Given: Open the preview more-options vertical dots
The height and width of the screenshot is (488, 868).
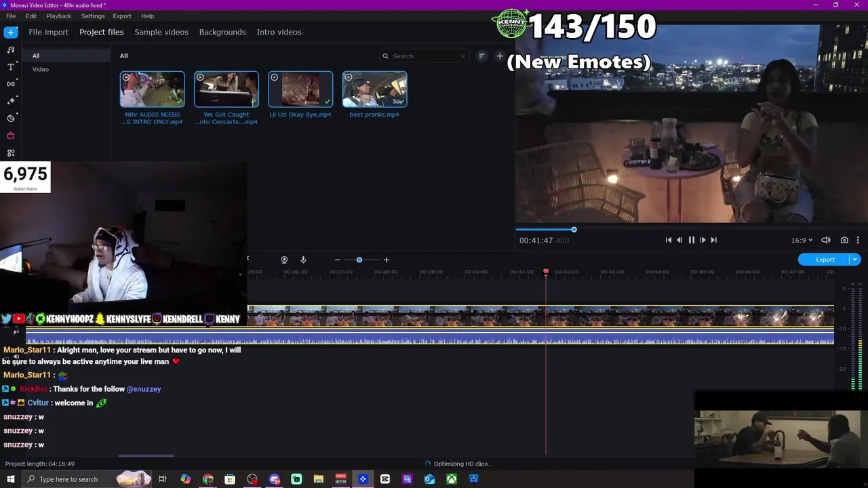Looking at the screenshot, I should pyautogui.click(x=858, y=240).
